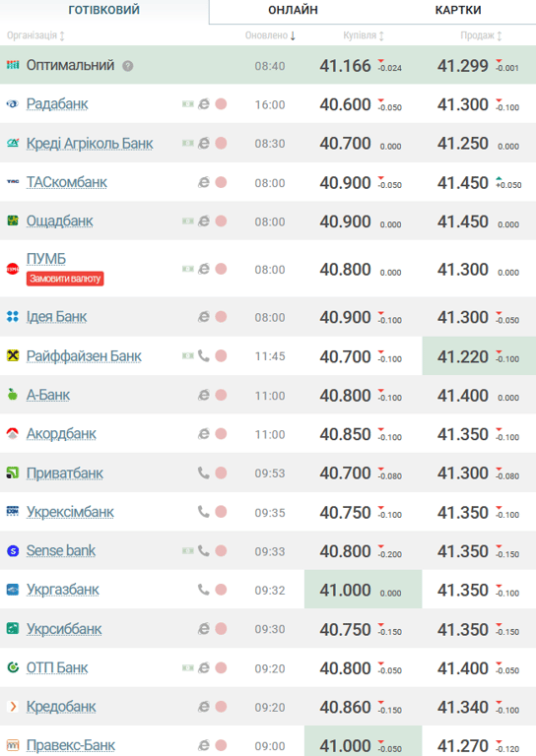
Task: Open the Акордбанк link
Action: pos(61,434)
